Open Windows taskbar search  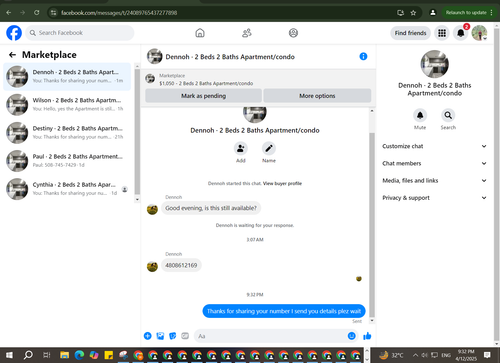point(28,355)
